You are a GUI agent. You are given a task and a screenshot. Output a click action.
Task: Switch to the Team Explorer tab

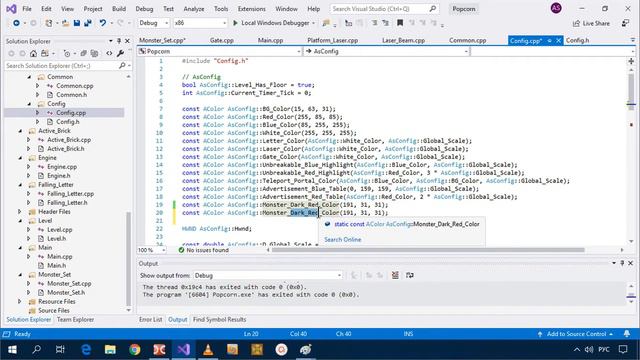pos(76,320)
